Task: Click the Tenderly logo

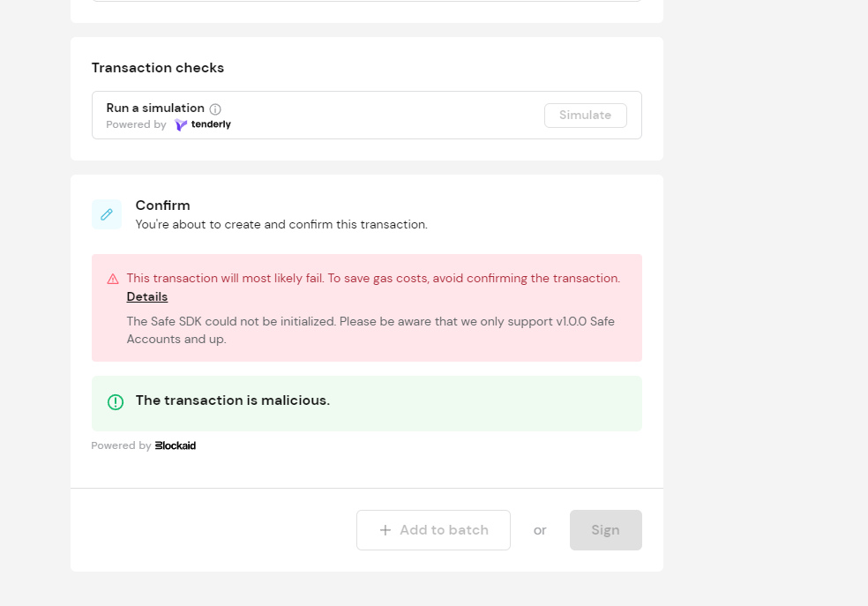Action: click(203, 124)
